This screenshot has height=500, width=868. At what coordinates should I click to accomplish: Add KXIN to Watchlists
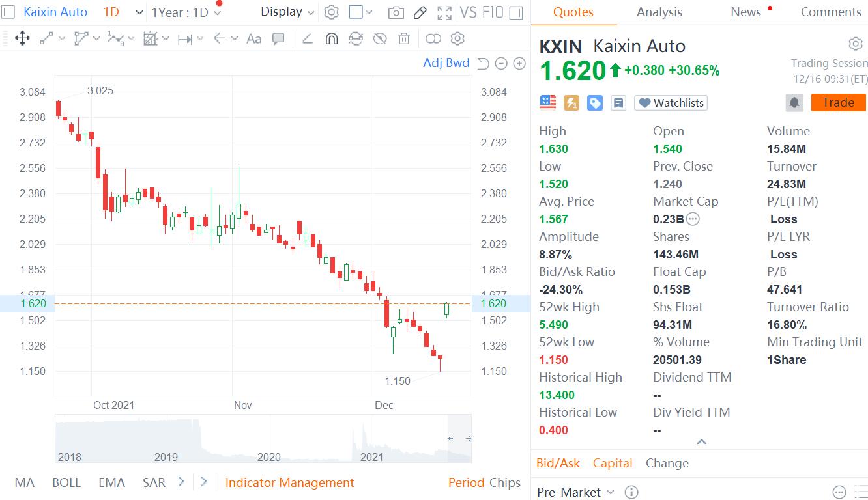click(x=670, y=102)
